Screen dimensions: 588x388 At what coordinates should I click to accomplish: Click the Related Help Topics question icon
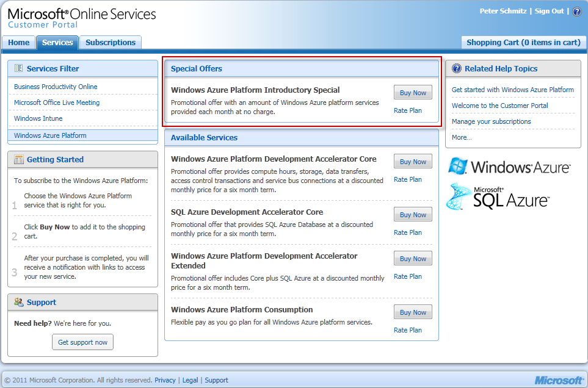click(456, 68)
